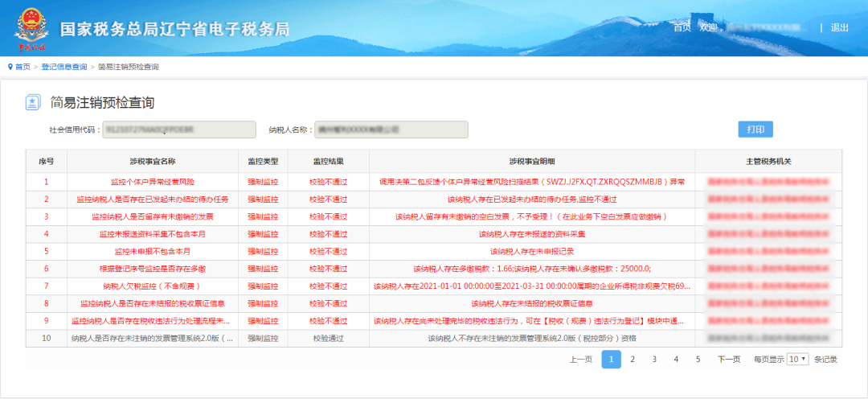
Task: Select row 根据登记序号监控是否存在多缴
Action: (x=434, y=269)
